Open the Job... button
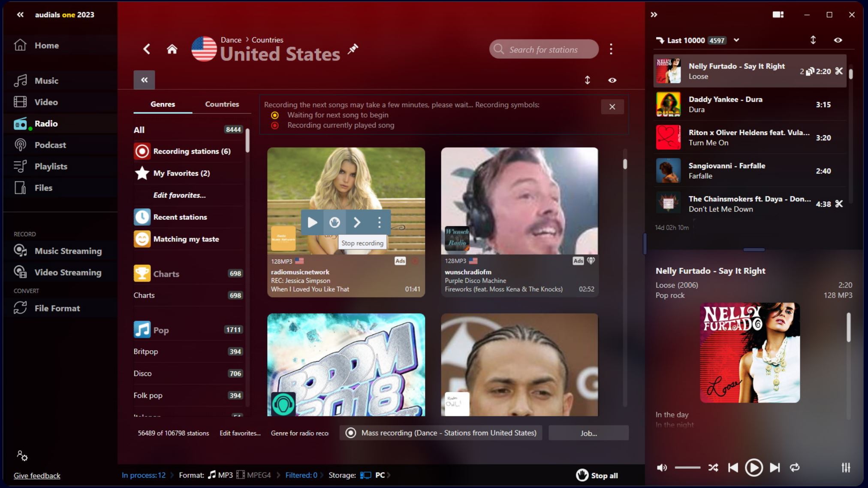Viewport: 868px width, 488px height. [588, 433]
